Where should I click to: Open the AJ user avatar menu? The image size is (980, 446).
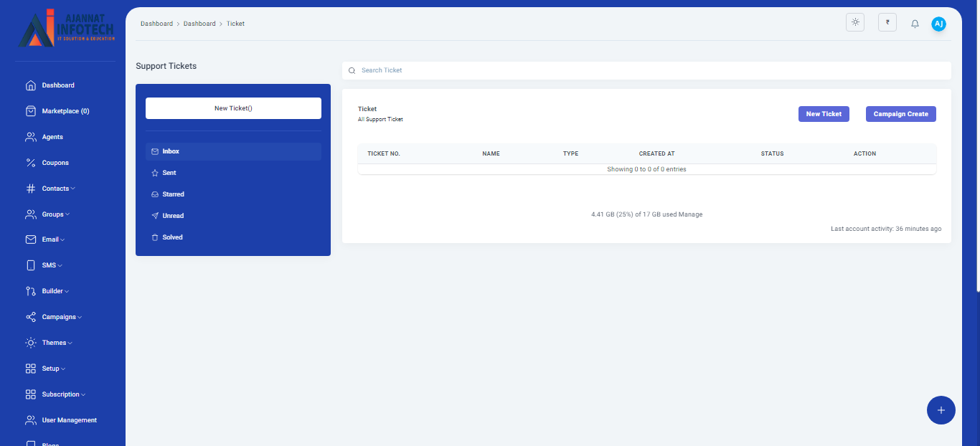click(x=938, y=24)
